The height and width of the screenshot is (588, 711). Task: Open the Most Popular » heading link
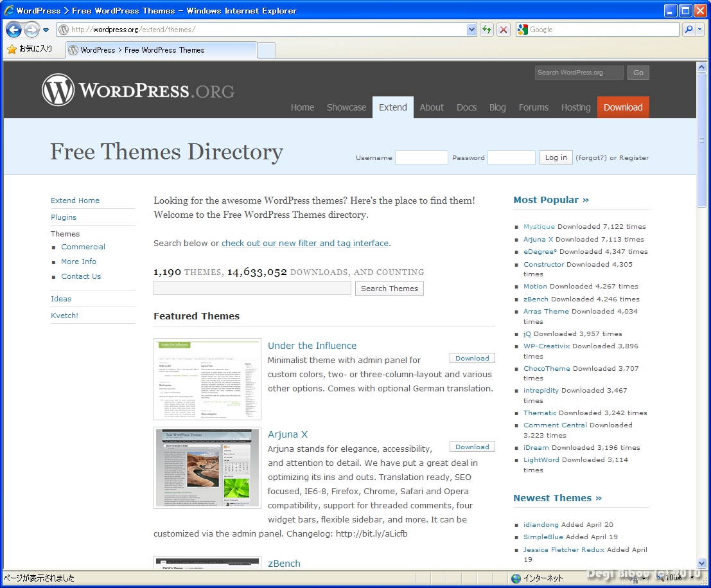pos(551,200)
